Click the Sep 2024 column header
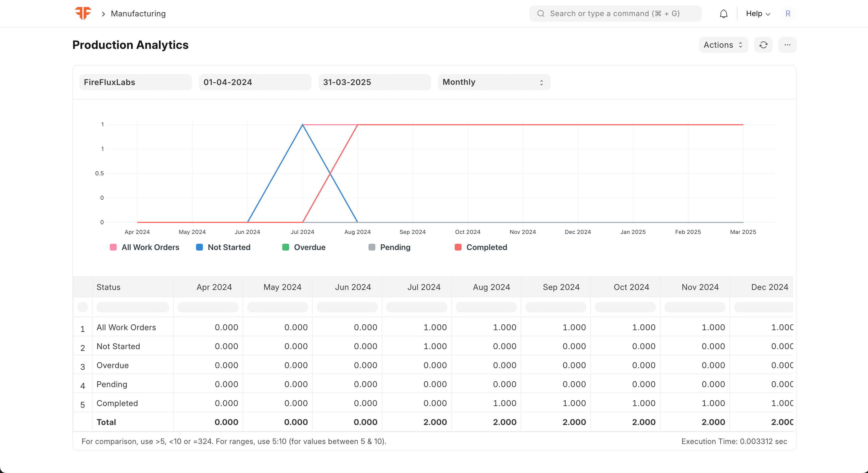The image size is (868, 473). tap(556, 287)
